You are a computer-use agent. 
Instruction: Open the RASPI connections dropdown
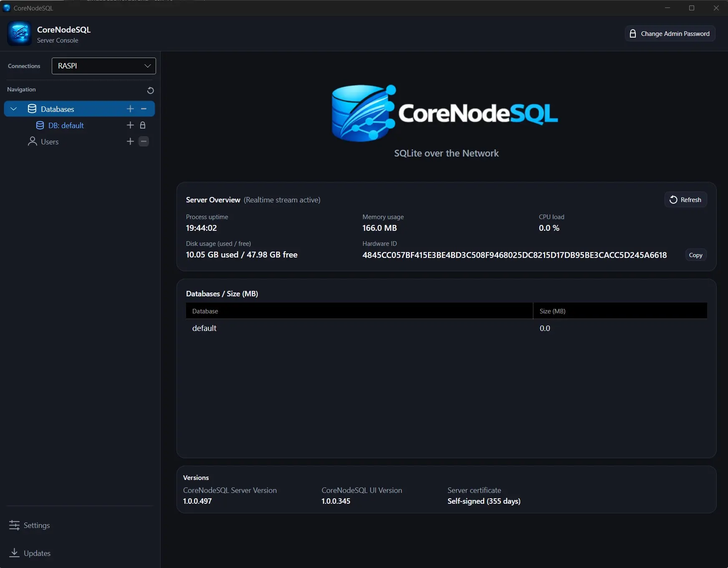coord(104,66)
